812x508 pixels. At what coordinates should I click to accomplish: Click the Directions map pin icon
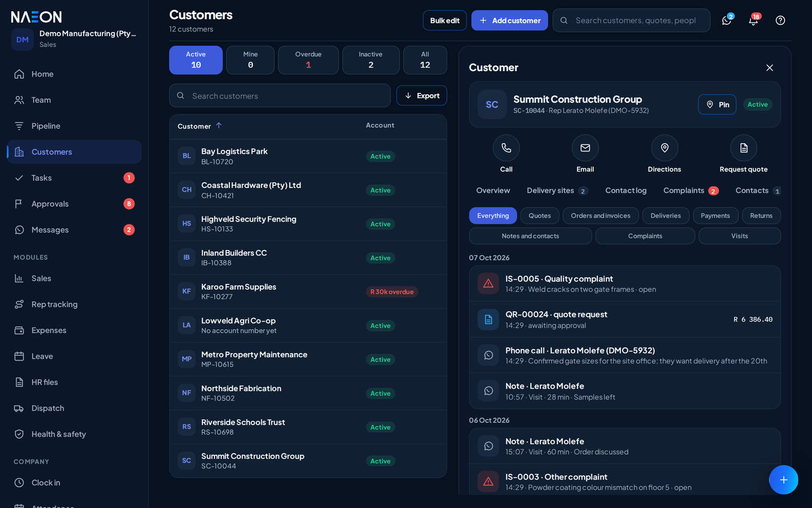(x=664, y=148)
